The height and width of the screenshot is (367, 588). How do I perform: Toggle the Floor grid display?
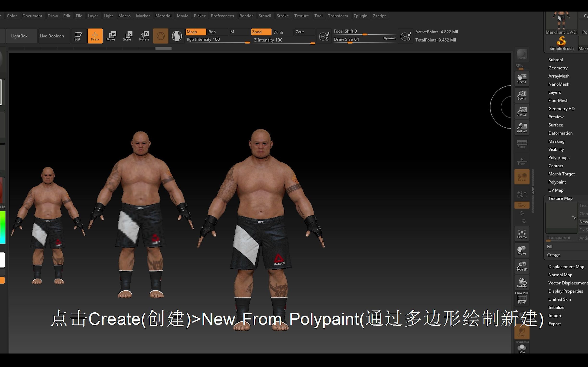tap(521, 160)
